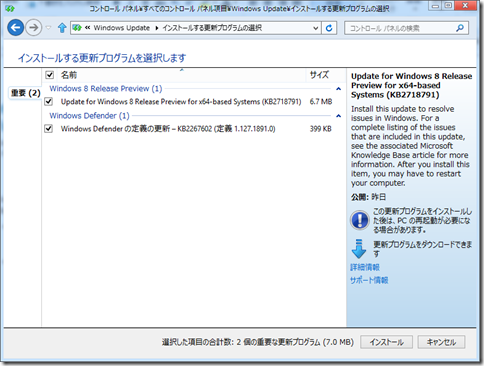Click the Forward navigation arrow
This screenshot has height=366, width=484.
pos(33,28)
